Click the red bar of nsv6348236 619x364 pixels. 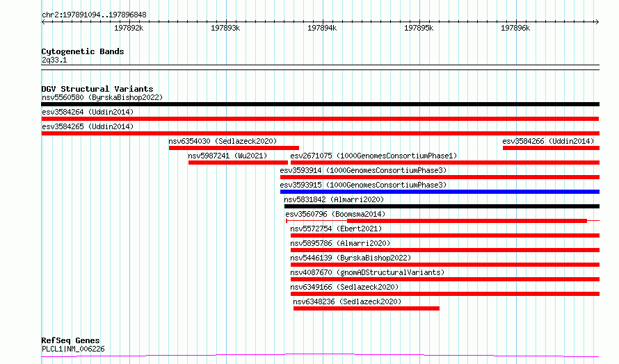pyautogui.click(x=367, y=309)
